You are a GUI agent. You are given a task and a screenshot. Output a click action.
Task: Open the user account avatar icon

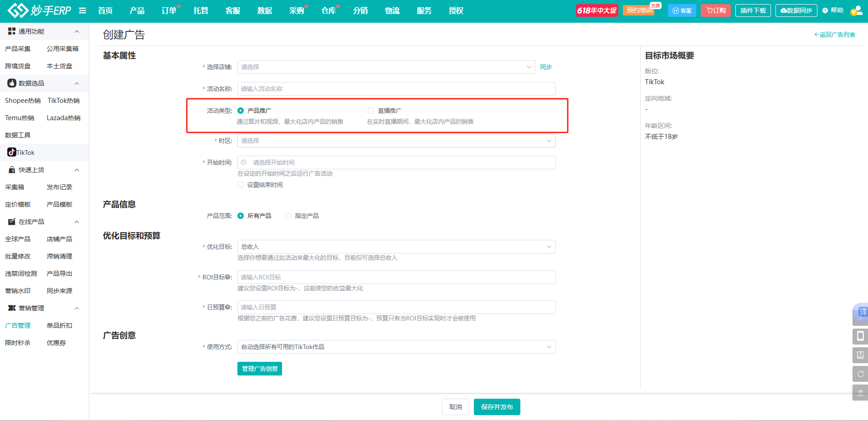[857, 10]
